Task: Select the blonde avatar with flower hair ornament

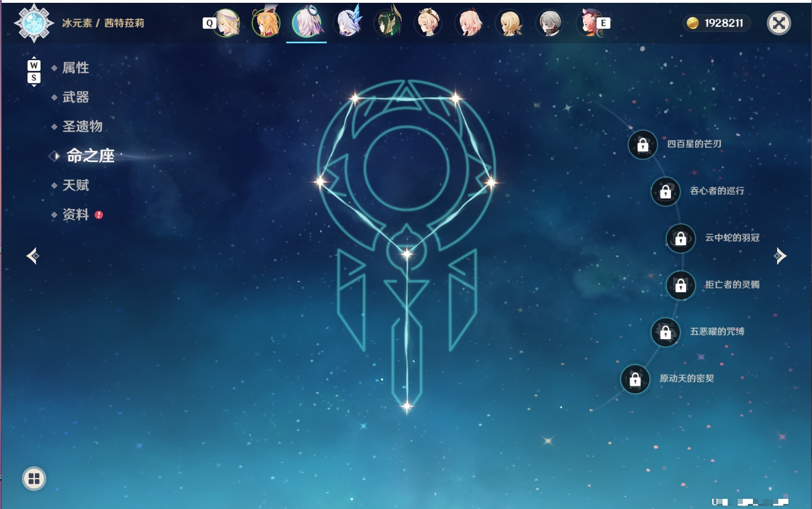Action: 509,23
